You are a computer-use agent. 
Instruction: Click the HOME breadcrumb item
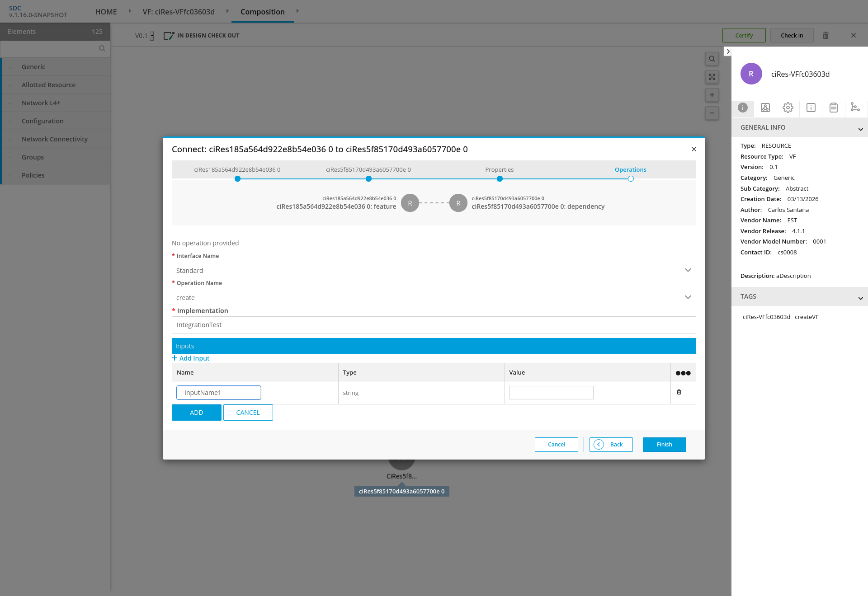[106, 12]
